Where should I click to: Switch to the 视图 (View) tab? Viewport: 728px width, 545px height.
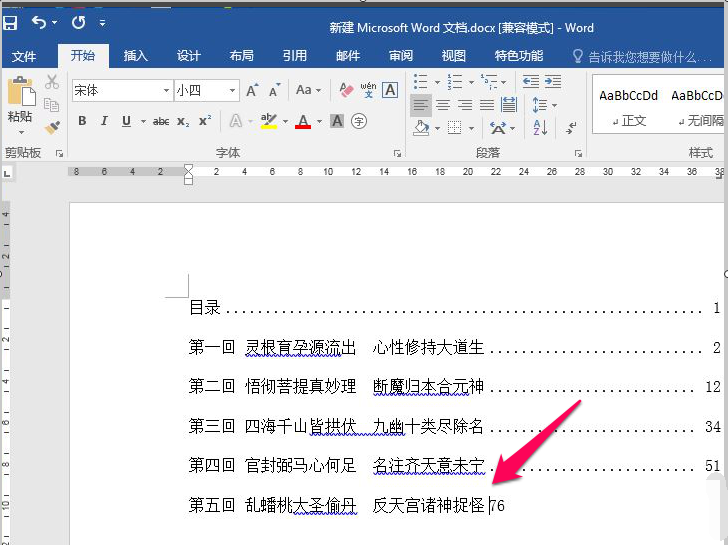(x=454, y=56)
